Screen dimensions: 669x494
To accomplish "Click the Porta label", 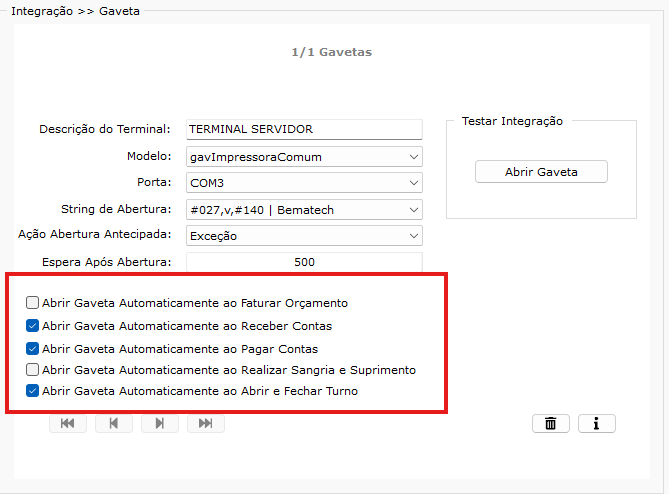I will coord(154,182).
